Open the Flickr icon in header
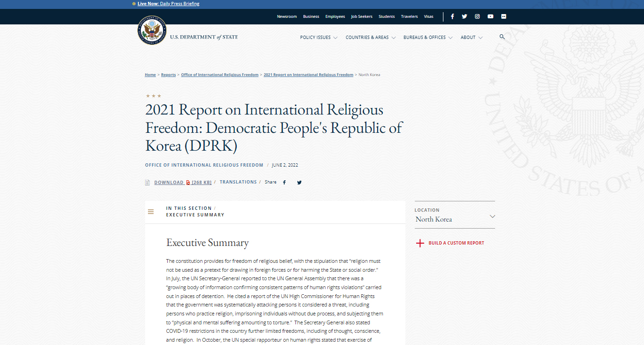Image resolution: width=644 pixels, height=345 pixels. (504, 16)
